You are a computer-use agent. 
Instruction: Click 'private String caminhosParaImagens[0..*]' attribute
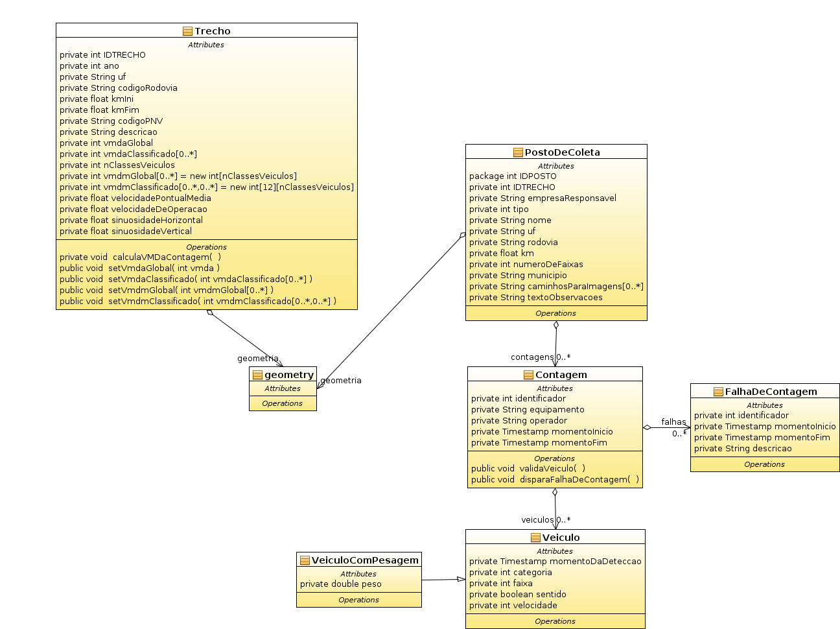(x=556, y=287)
